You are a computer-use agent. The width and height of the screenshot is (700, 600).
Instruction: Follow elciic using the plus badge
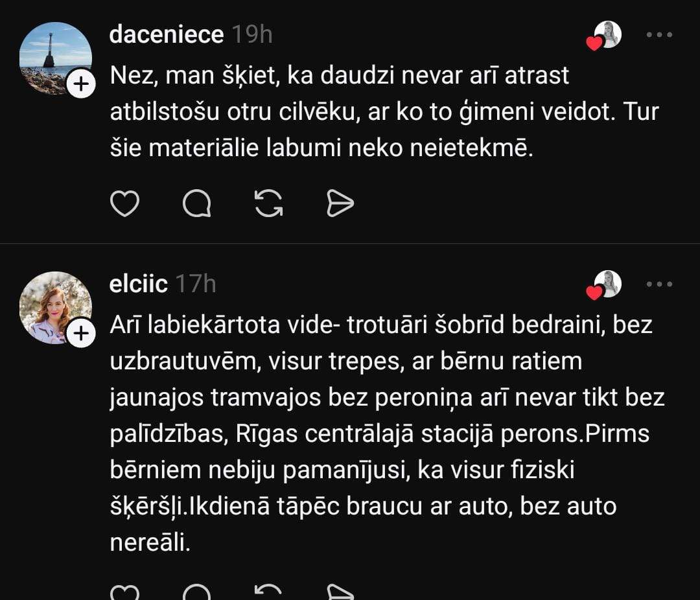[81, 334]
